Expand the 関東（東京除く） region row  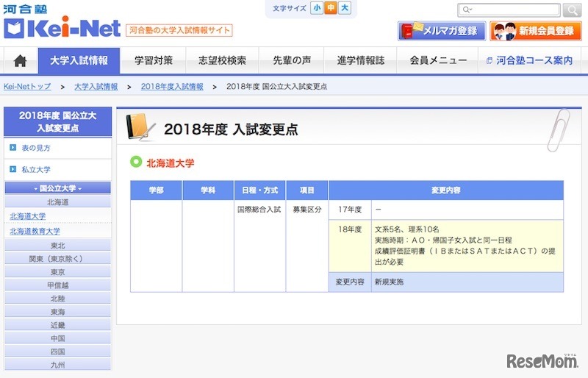(58, 259)
